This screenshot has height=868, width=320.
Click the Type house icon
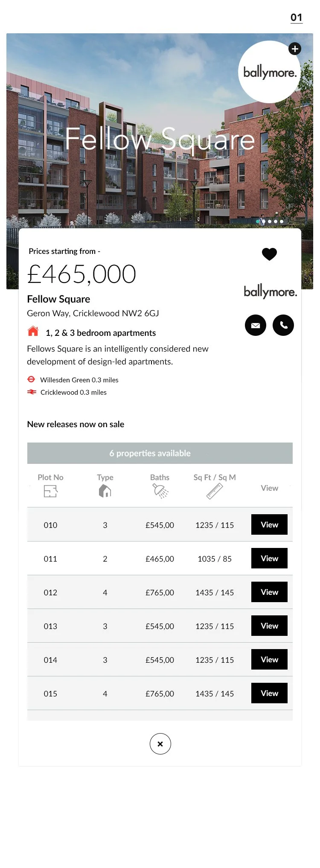[x=105, y=492]
